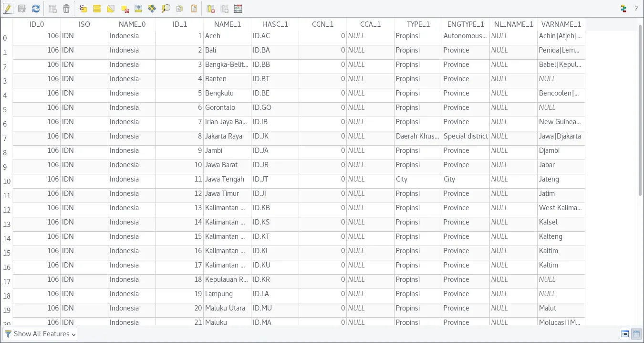
Task: Toggle the feature filter funnel icon
Action: pyautogui.click(x=8, y=333)
